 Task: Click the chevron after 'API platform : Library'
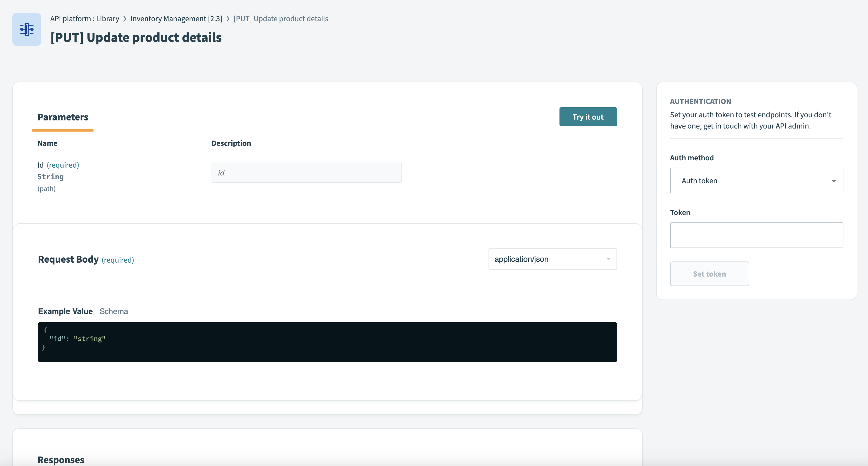[x=125, y=19]
